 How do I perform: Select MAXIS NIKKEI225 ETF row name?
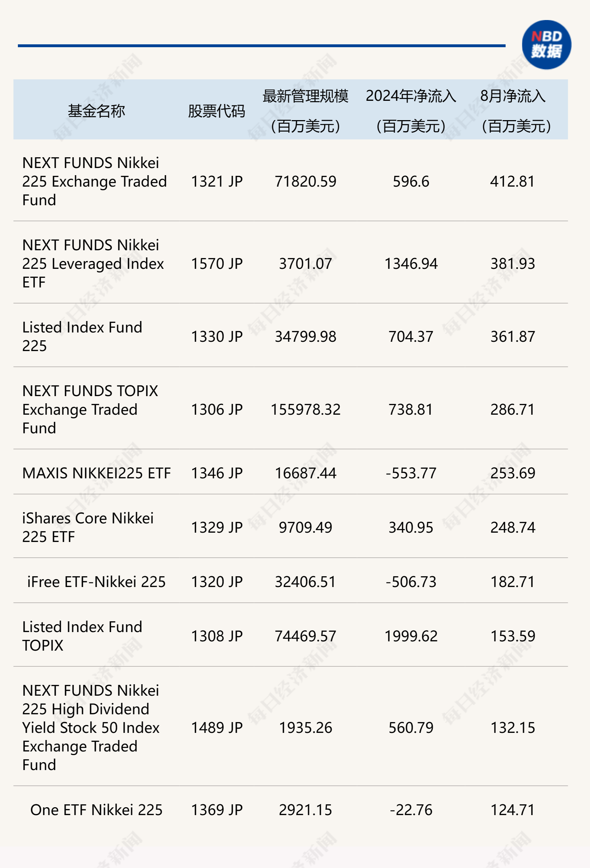click(97, 473)
